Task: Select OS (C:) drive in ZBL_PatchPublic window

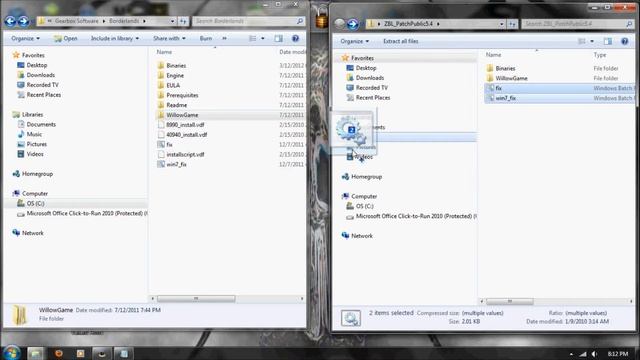Action: click(x=364, y=206)
